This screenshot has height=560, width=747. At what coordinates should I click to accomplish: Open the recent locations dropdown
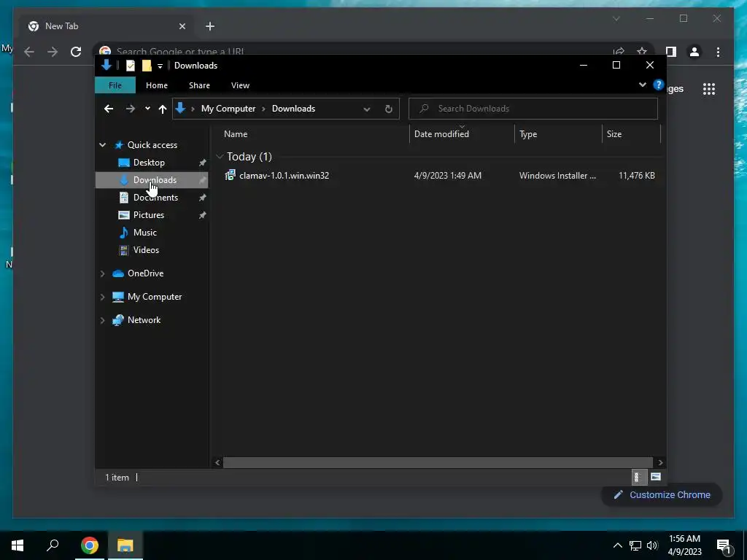pos(147,109)
